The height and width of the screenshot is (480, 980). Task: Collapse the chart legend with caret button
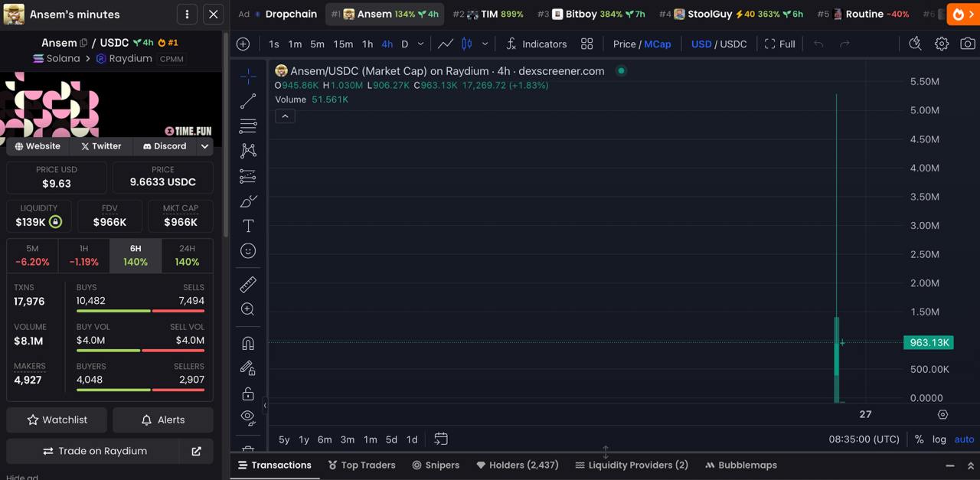pyautogui.click(x=285, y=116)
